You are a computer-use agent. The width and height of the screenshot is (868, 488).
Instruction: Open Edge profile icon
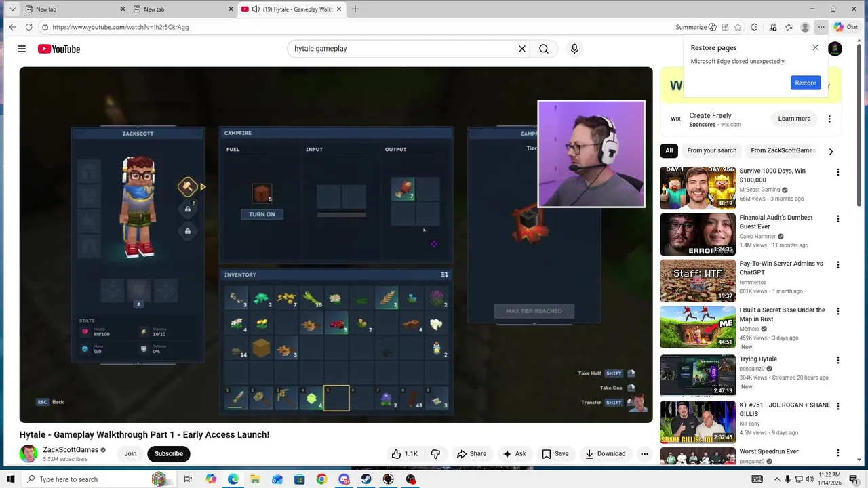805,27
